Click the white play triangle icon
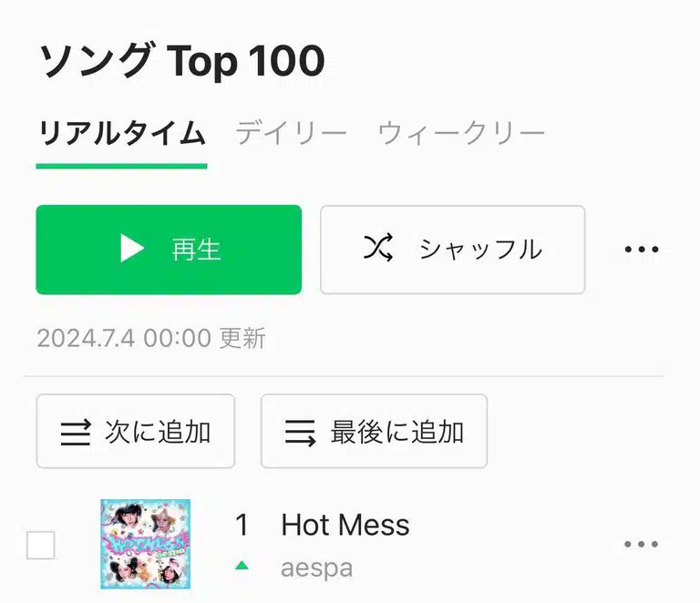The image size is (700, 603). (x=132, y=249)
